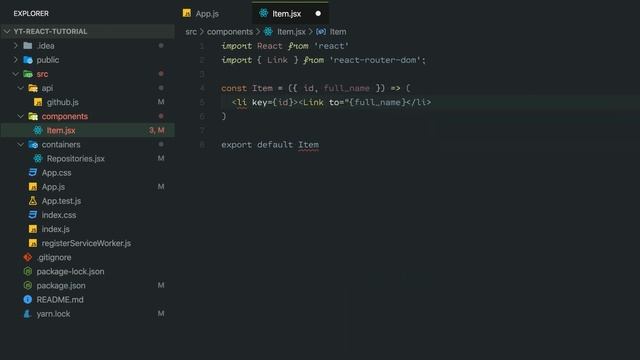Open registerServiceWorker.js file
Viewport: 640px width, 360px height.
pyautogui.click(x=86, y=243)
